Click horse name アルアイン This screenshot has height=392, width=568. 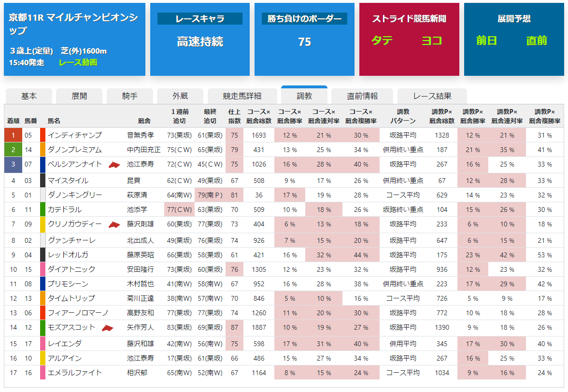point(65,358)
